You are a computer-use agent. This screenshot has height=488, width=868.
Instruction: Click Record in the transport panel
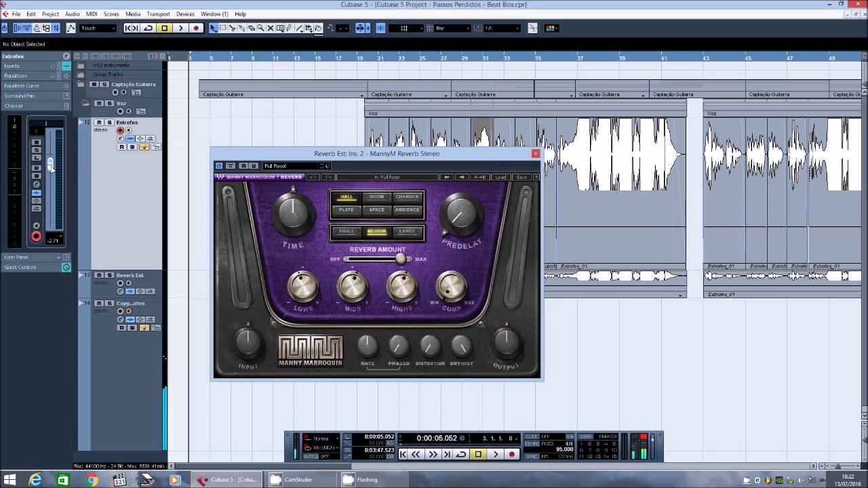[512, 454]
